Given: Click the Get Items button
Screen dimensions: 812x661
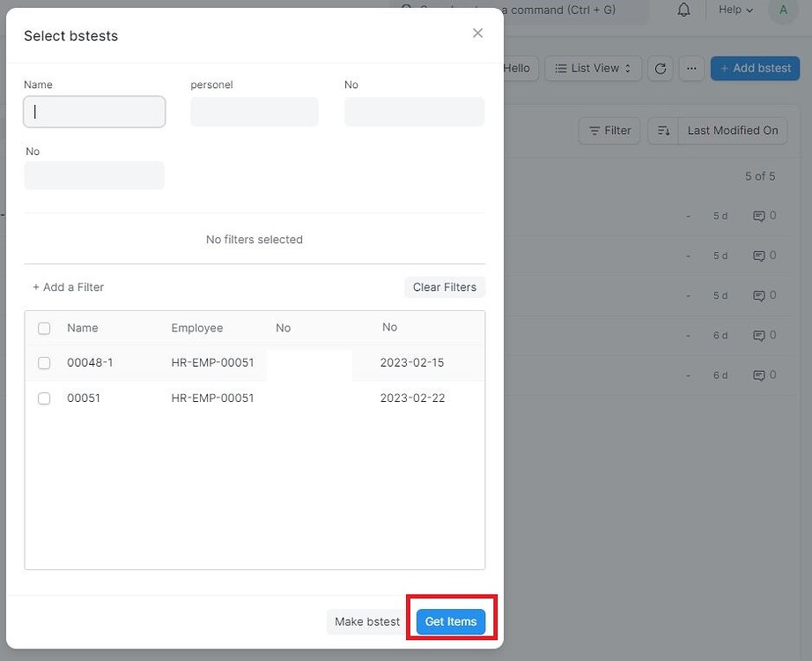Looking at the screenshot, I should [450, 621].
